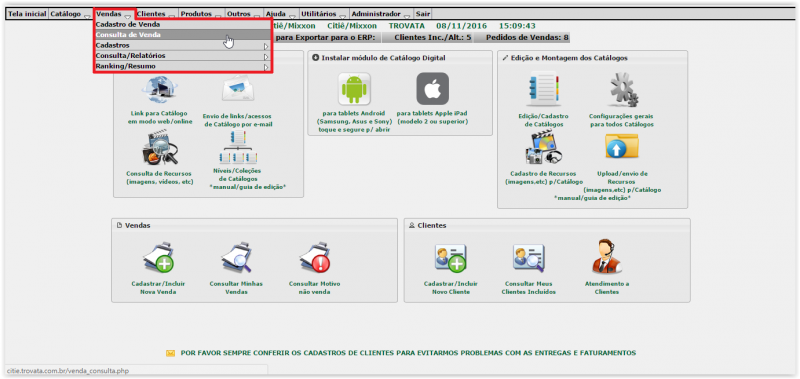Open Cadastro de Recursos media icon

coord(543,147)
